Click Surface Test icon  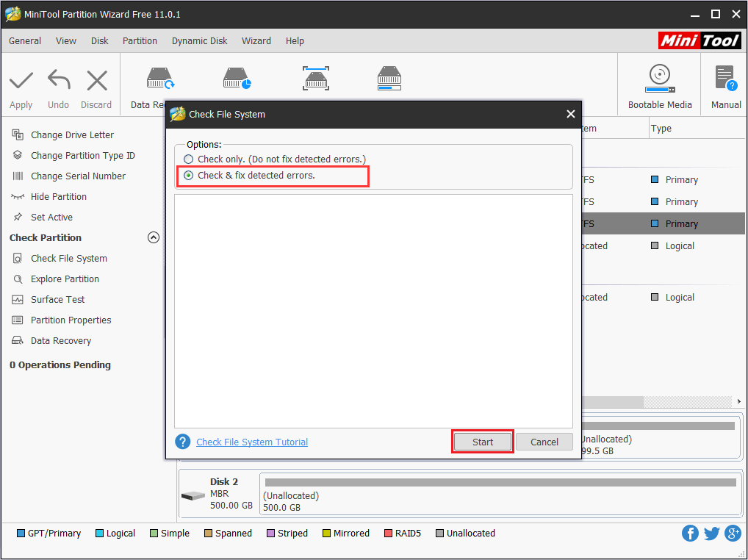pos(18,300)
